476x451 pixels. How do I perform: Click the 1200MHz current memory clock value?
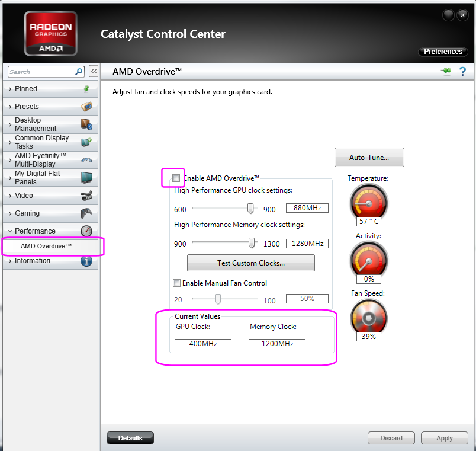click(x=277, y=343)
